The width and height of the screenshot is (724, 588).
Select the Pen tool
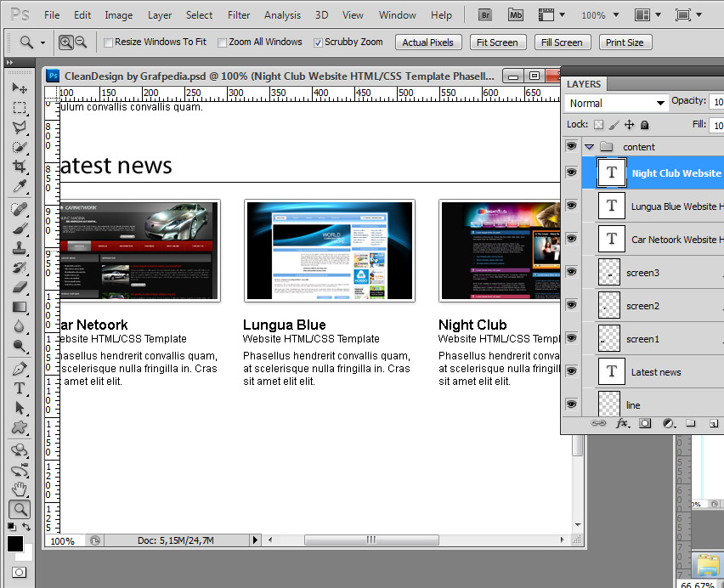(x=20, y=369)
